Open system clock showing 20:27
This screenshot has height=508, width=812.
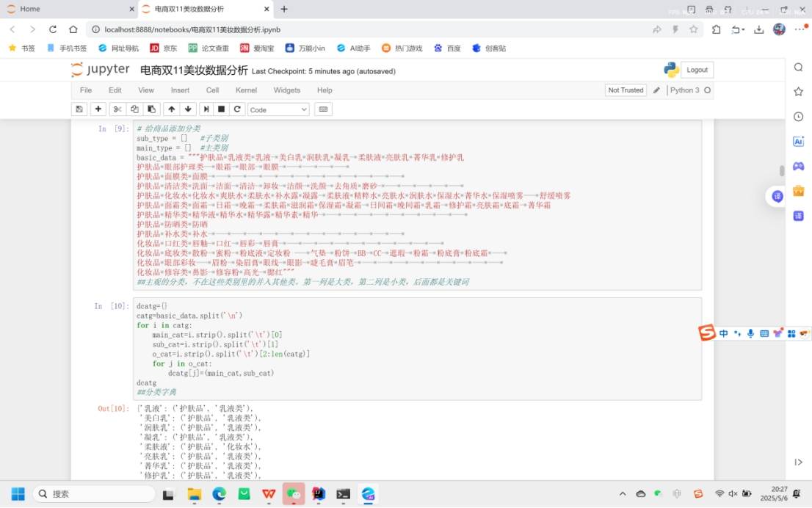(x=774, y=493)
